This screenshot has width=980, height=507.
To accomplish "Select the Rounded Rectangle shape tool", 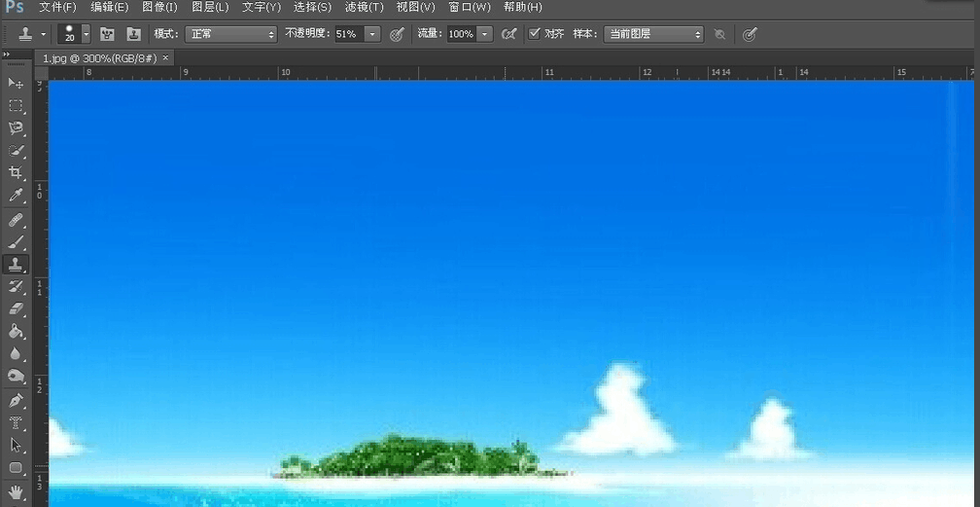I will point(16,467).
